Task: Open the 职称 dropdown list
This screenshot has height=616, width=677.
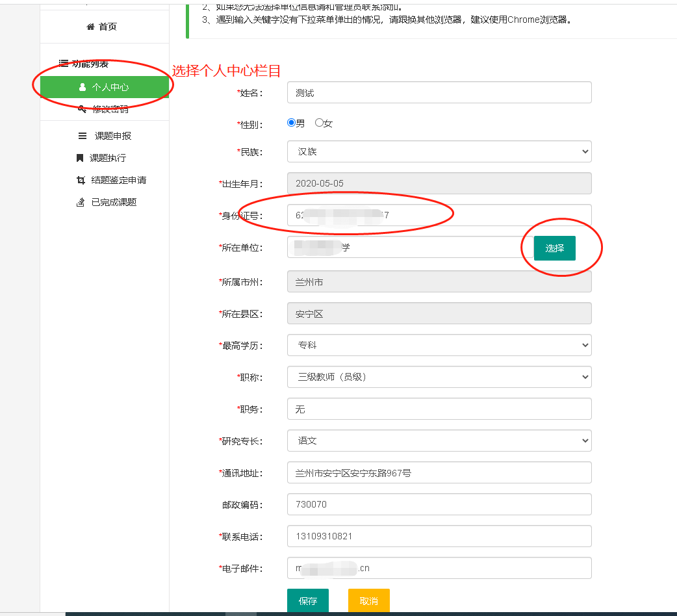Action: point(439,377)
